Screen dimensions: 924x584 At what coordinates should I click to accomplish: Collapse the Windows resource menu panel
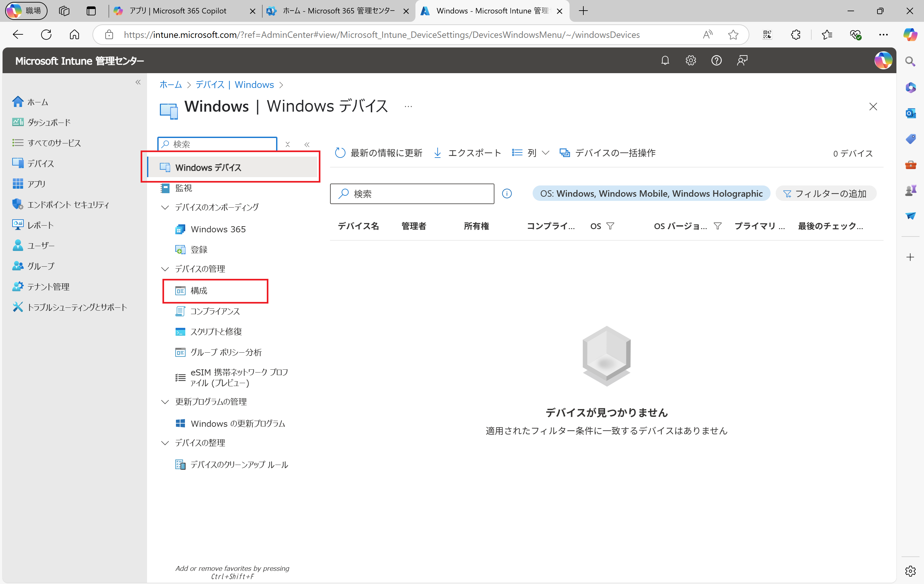coord(307,144)
